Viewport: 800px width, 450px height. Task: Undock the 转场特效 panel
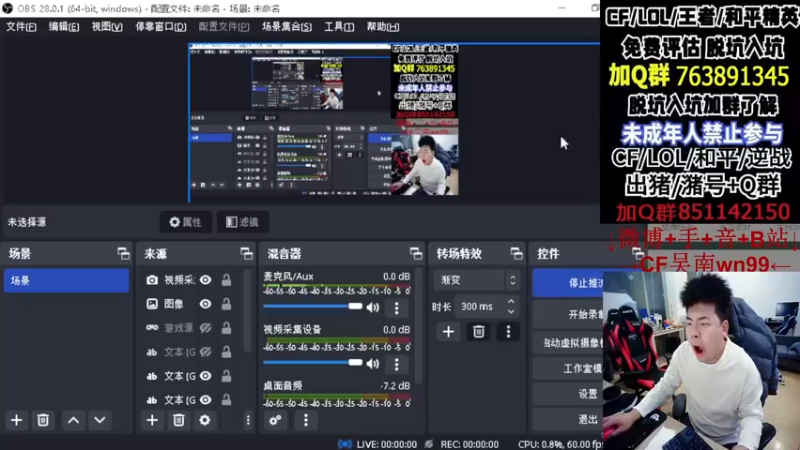(x=516, y=254)
